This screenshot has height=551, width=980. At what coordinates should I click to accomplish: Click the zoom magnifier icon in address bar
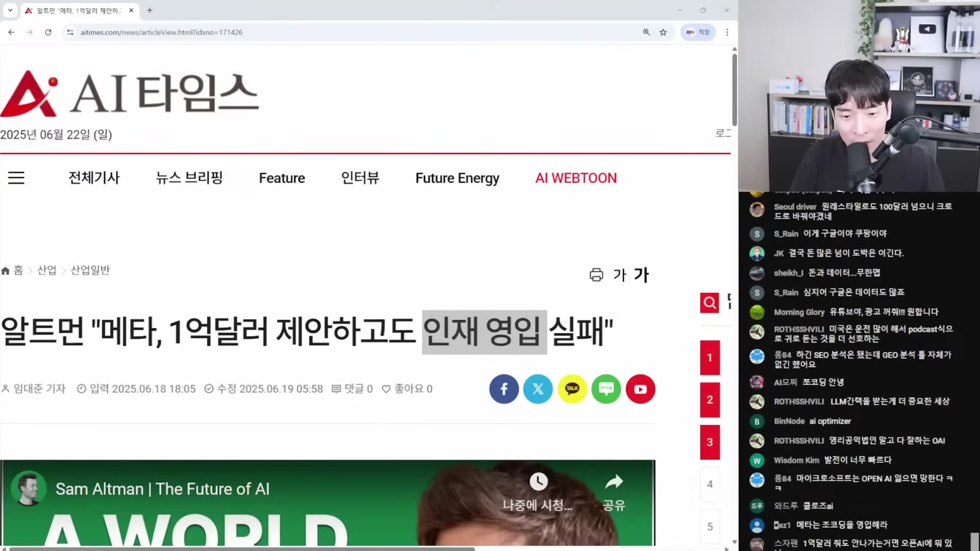646,32
